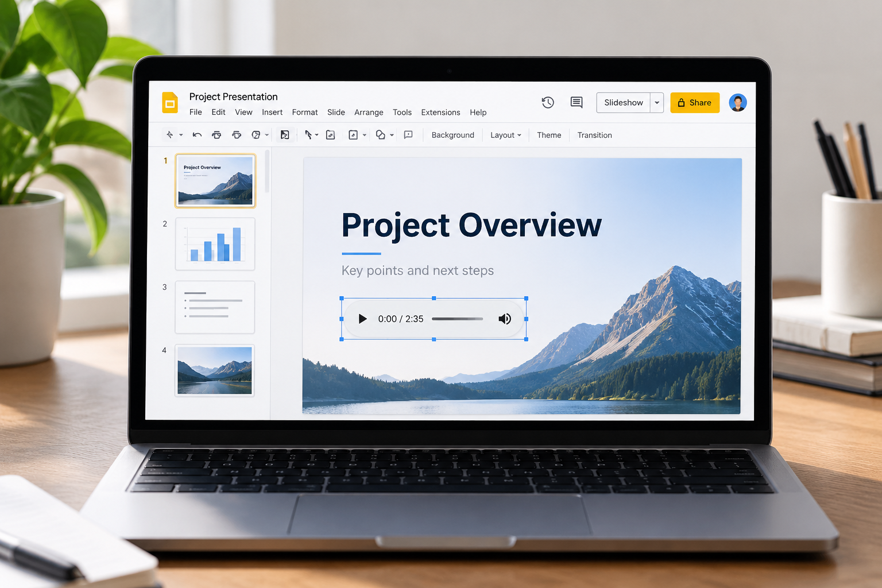Screen dimensions: 882x588
Task: Open the Insert menu
Action: pyautogui.click(x=272, y=113)
